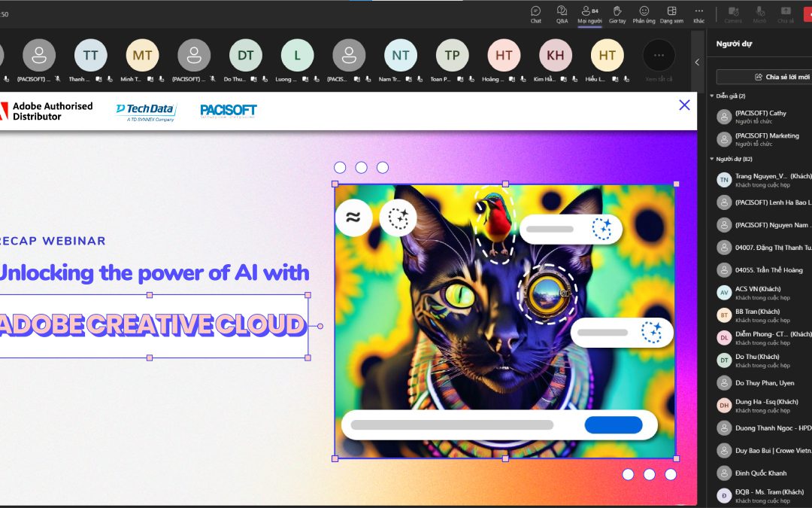Image resolution: width=812 pixels, height=508 pixels.
Task: Open the Q&A panel
Action: 562,14
